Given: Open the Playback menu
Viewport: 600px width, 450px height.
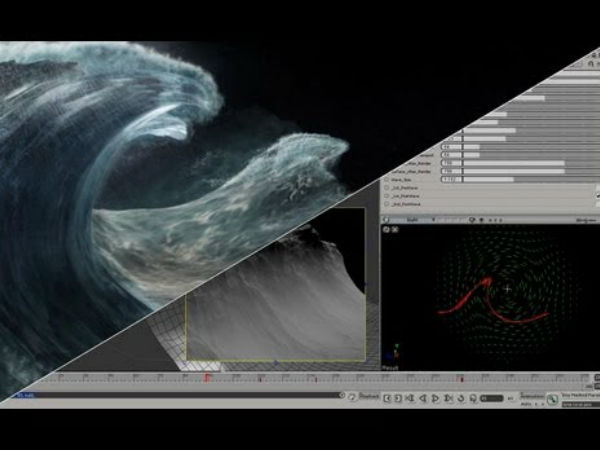Looking at the screenshot, I should pos(367,397).
